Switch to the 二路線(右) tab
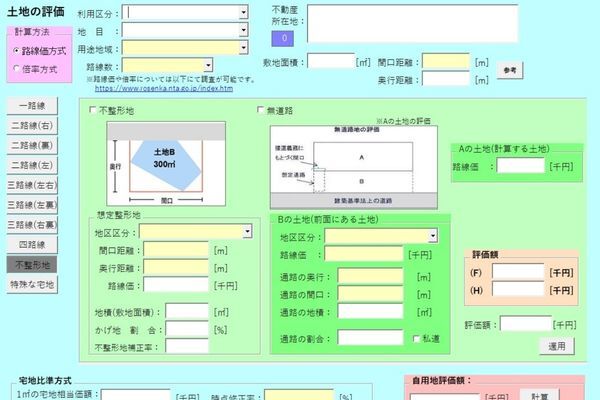Screen dimensions: 600x400 pyautogui.click(x=32, y=126)
